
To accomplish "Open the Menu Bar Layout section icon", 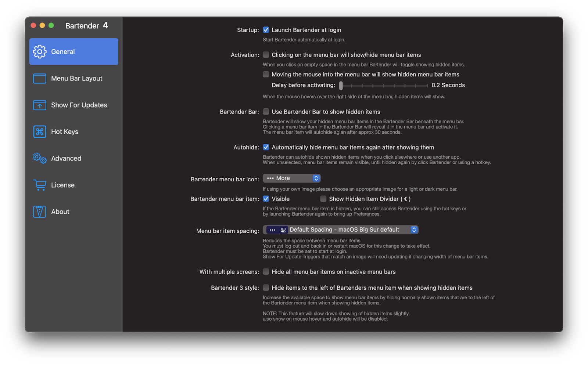I will coord(40,79).
